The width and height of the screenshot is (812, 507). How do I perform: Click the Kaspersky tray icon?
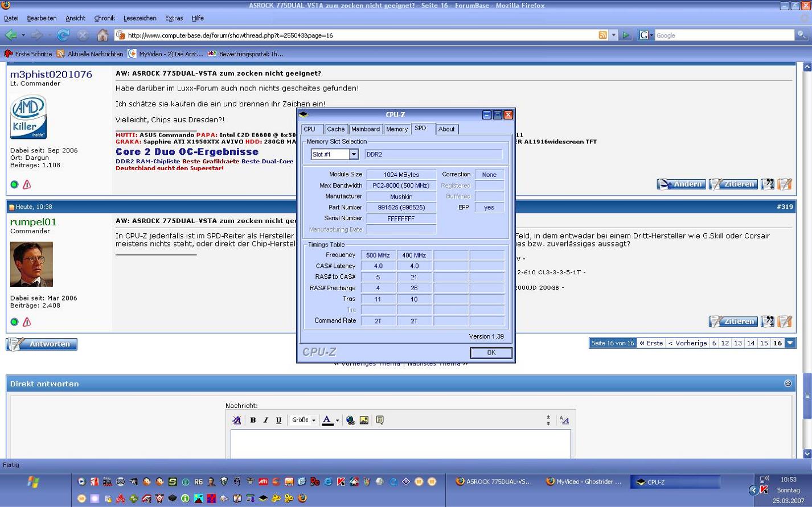point(764,490)
